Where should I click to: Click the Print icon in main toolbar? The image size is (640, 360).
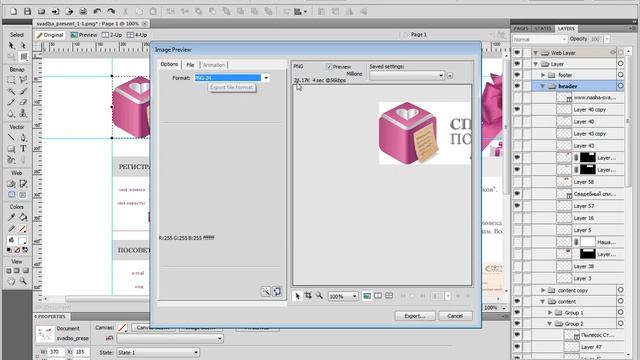click(x=83, y=11)
